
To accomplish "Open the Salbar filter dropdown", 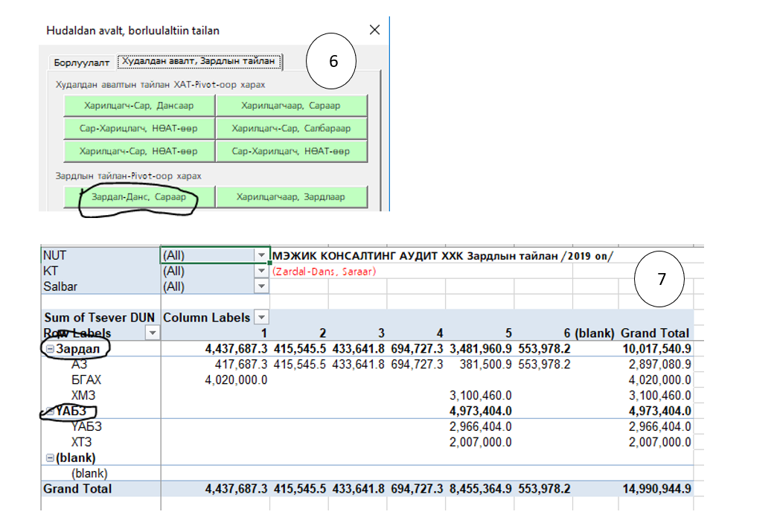I will (x=261, y=286).
